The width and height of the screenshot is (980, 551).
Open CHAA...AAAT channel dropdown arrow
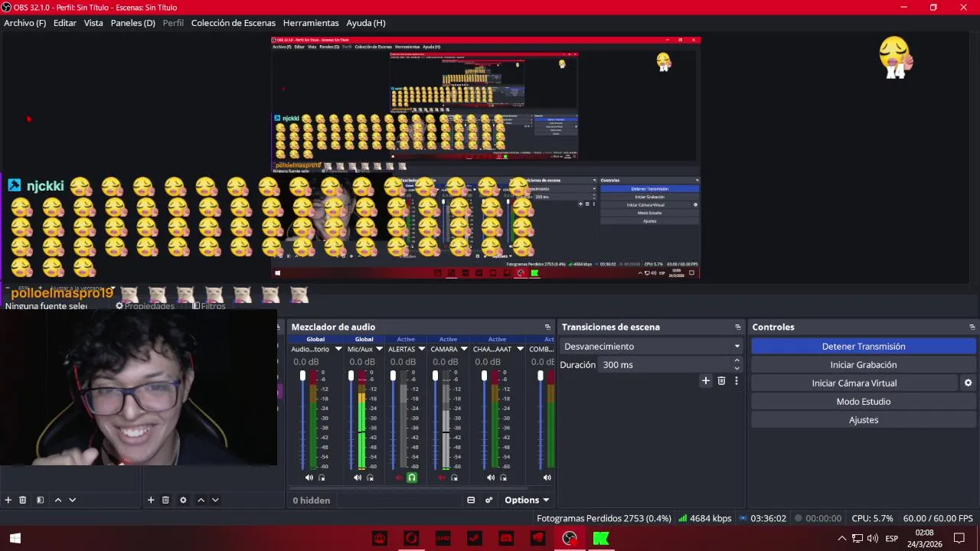(520, 349)
